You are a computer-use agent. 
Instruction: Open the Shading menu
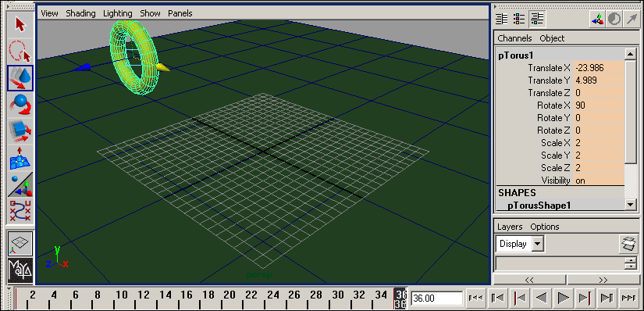coord(80,13)
